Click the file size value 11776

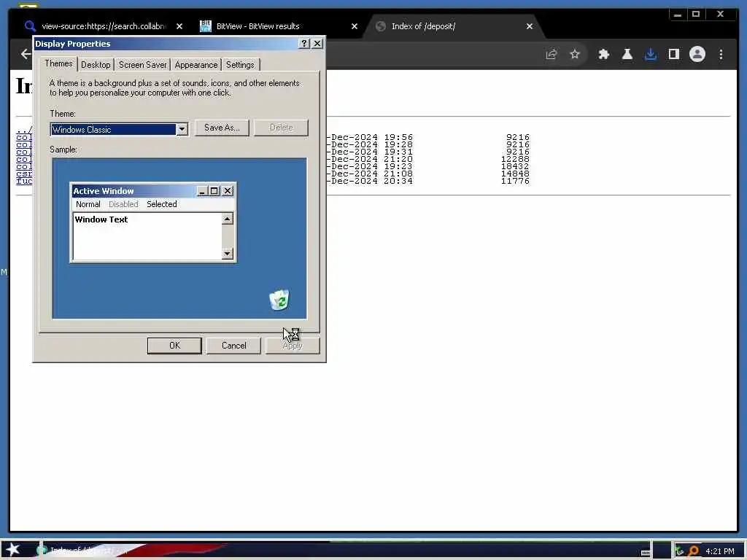point(515,181)
